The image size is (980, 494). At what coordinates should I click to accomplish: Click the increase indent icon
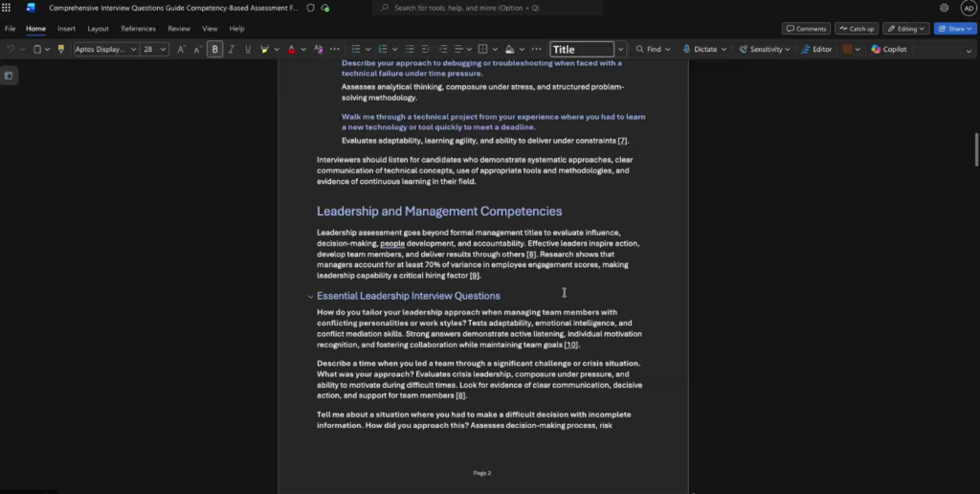click(442, 49)
